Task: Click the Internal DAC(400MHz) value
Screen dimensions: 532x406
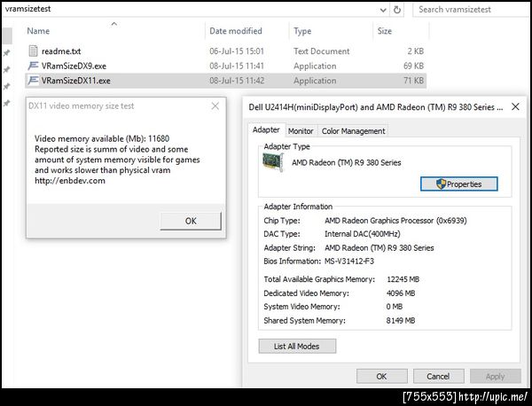Action: [x=363, y=234]
